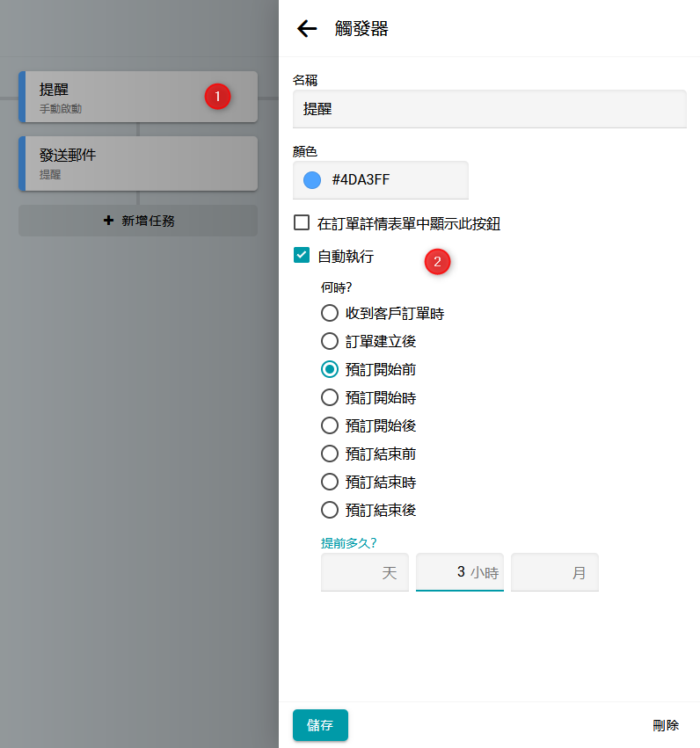Click the 儲存 save button

click(320, 725)
